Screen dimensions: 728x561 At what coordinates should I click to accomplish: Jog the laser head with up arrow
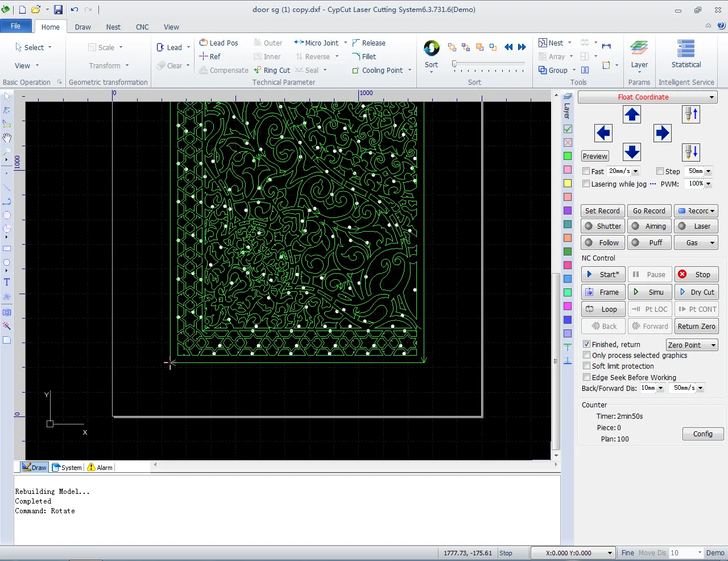coord(632,115)
